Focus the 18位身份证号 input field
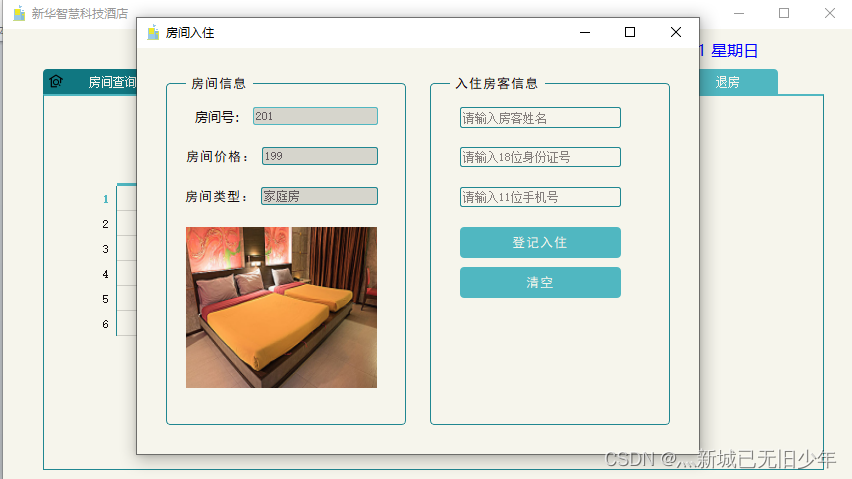 [540, 157]
